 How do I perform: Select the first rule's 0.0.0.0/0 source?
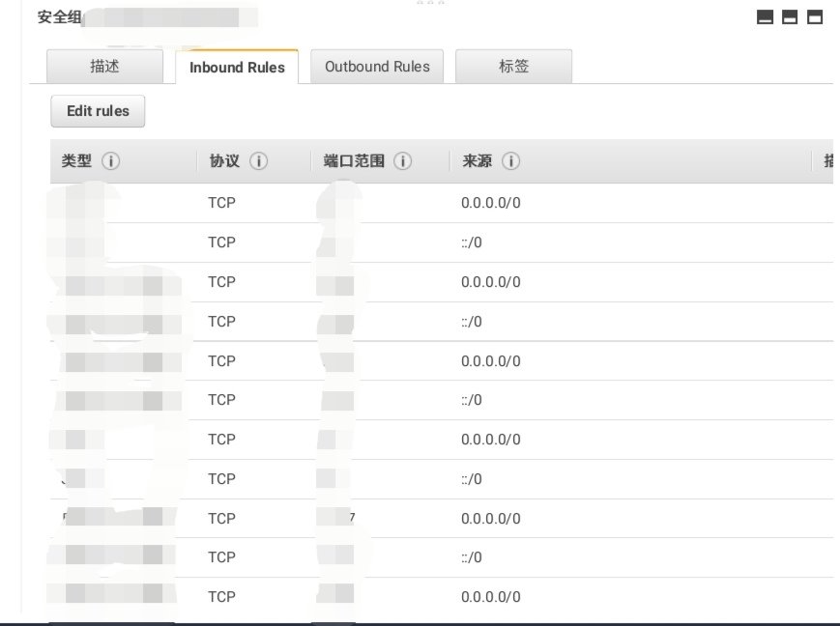[x=491, y=203]
